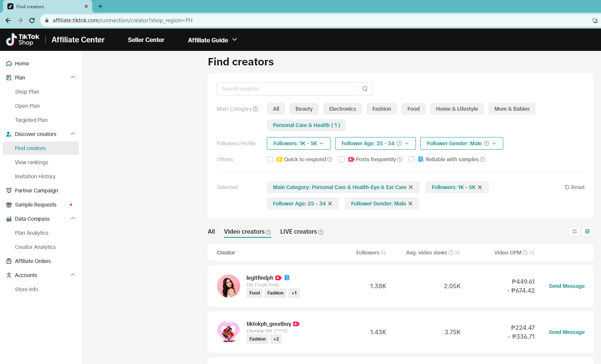This screenshot has height=364, width=601.
Task: Collapse Discover creators sidebar section
Action: (x=73, y=134)
